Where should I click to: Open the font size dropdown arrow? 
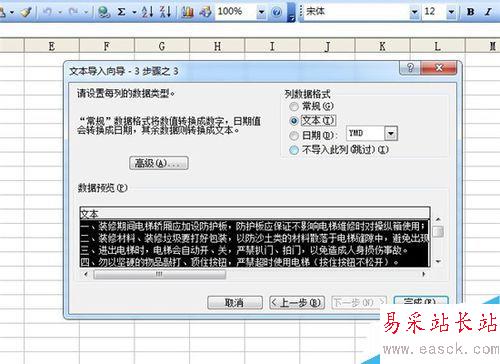451,13
